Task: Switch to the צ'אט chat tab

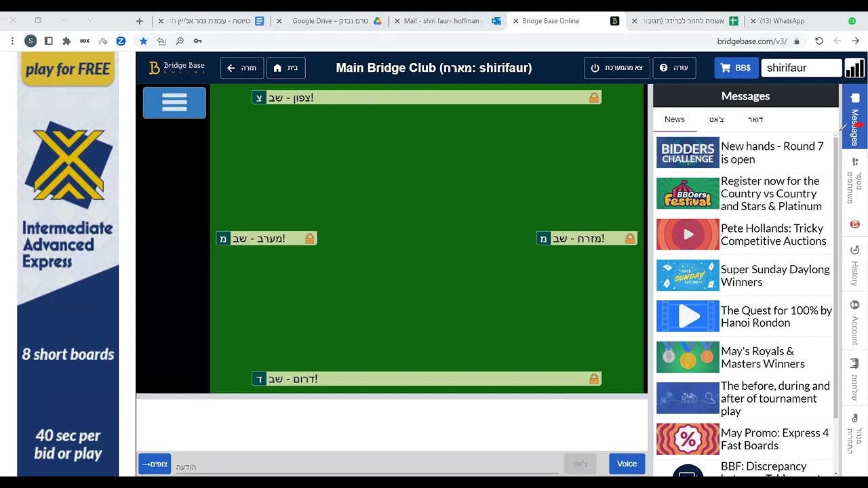Action: [717, 119]
